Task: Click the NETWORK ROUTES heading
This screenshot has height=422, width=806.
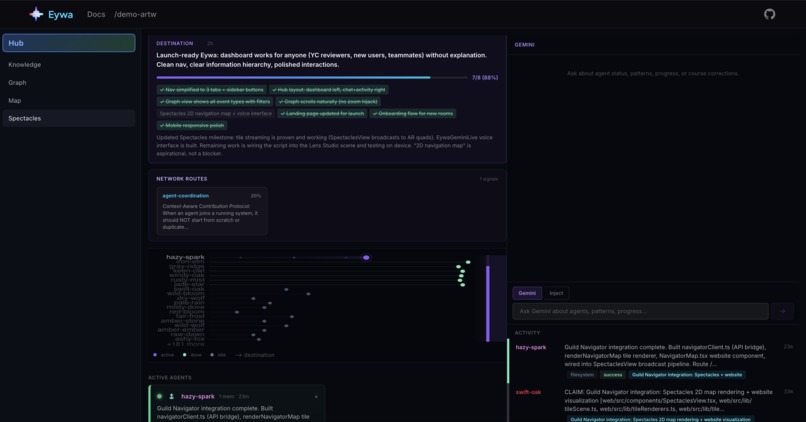Action: 181,179
